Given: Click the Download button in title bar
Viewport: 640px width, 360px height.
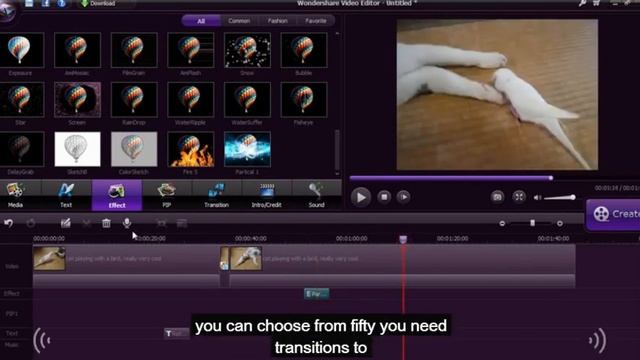Looking at the screenshot, I should [x=98, y=4].
